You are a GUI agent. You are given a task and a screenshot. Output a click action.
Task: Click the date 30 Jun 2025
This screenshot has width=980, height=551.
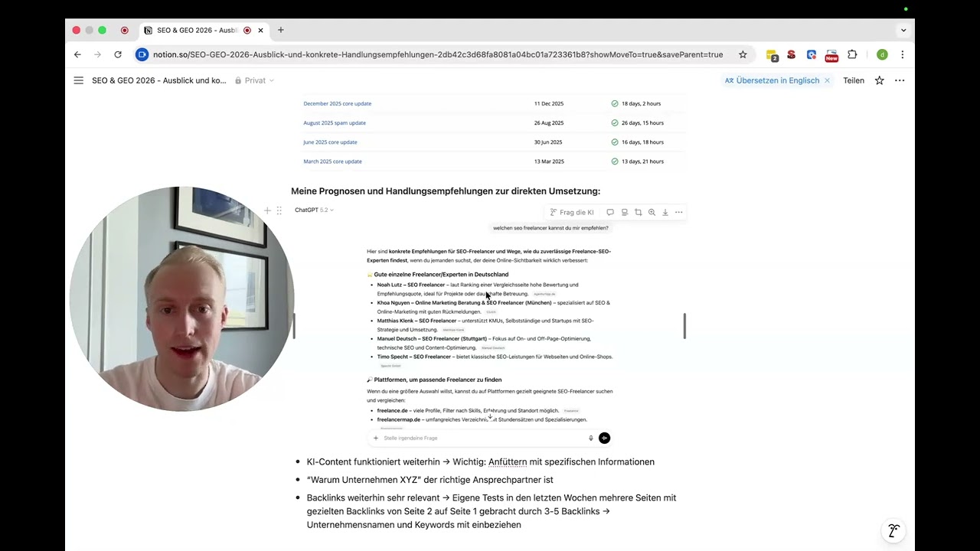(x=548, y=142)
